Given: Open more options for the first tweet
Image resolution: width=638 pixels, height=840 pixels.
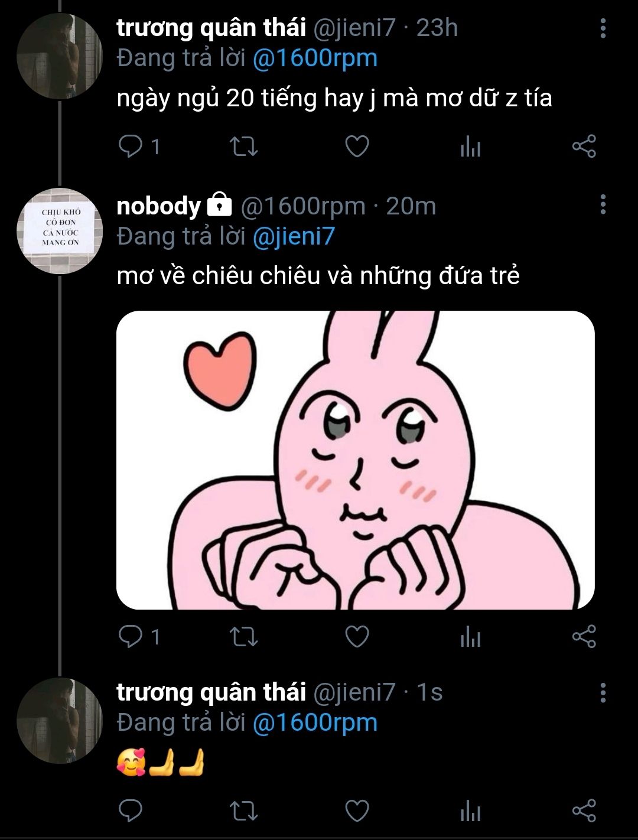Looking at the screenshot, I should (603, 28).
